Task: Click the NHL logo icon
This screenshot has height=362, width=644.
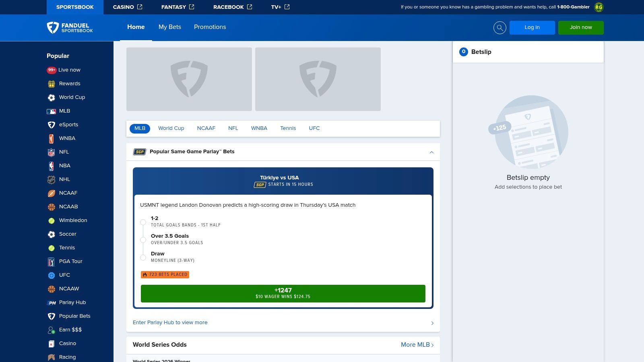Action: click(52, 179)
